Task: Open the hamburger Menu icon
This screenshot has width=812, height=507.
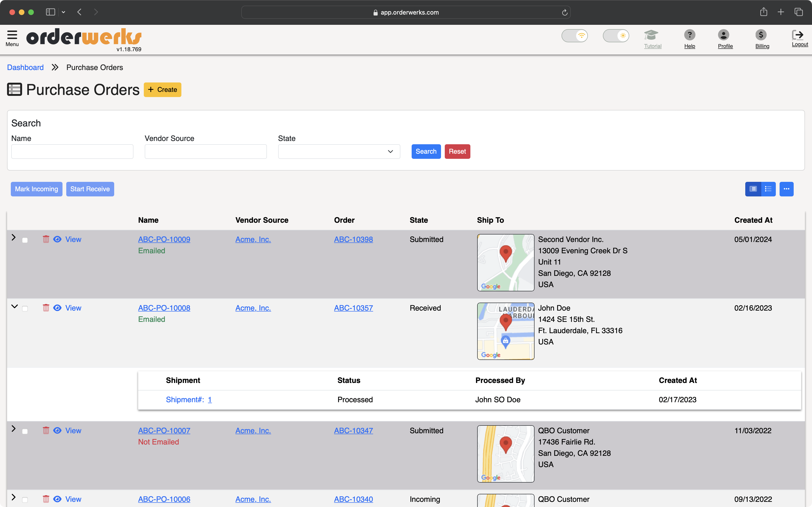Action: (x=12, y=35)
